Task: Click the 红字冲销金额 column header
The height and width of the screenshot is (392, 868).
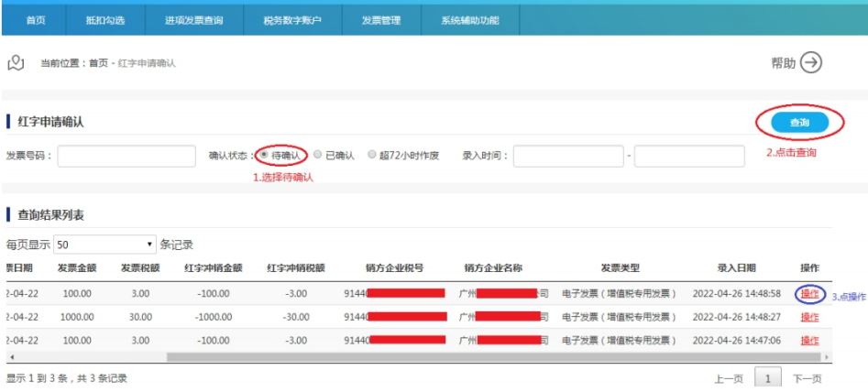Action: click(214, 268)
